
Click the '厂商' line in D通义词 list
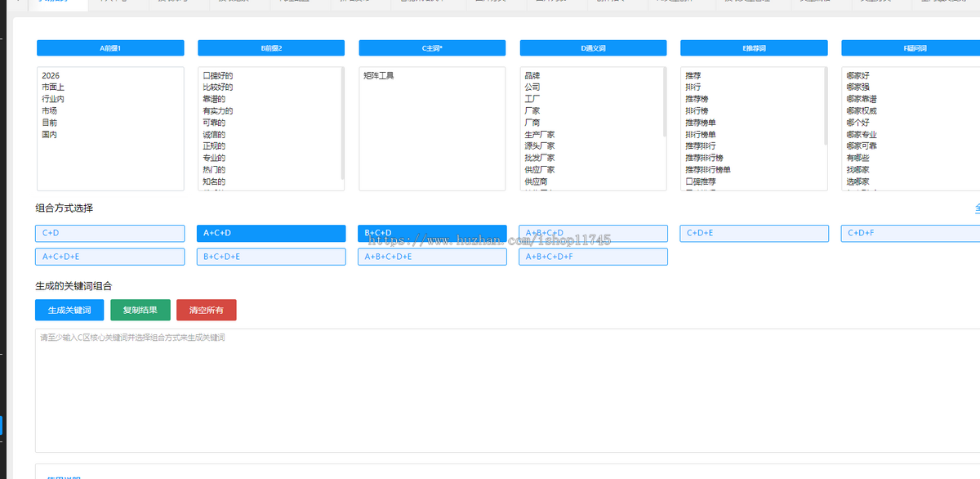532,123
